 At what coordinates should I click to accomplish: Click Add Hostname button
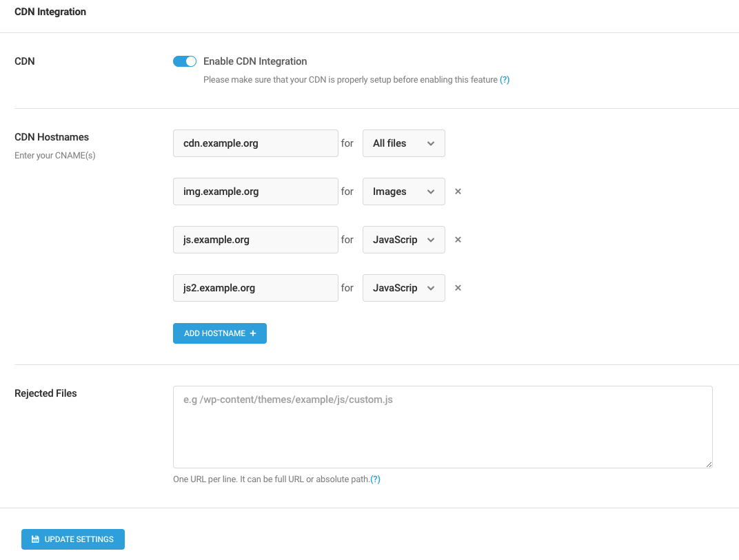click(220, 333)
